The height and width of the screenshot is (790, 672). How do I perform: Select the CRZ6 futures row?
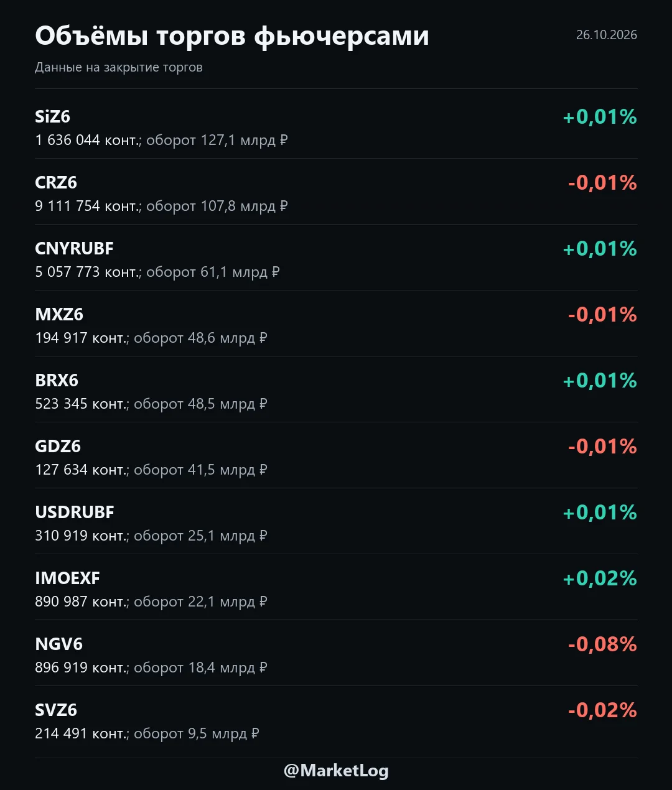point(336,192)
